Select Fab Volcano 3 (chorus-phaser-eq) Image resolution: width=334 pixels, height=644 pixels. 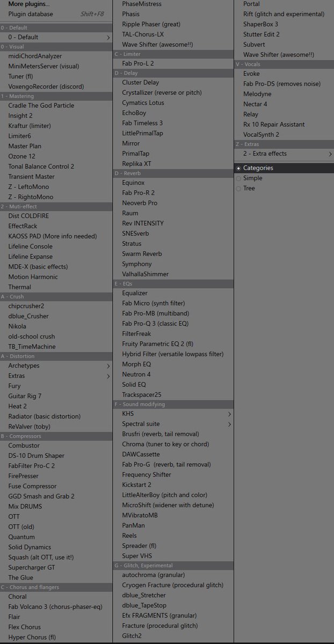(x=56, y=607)
